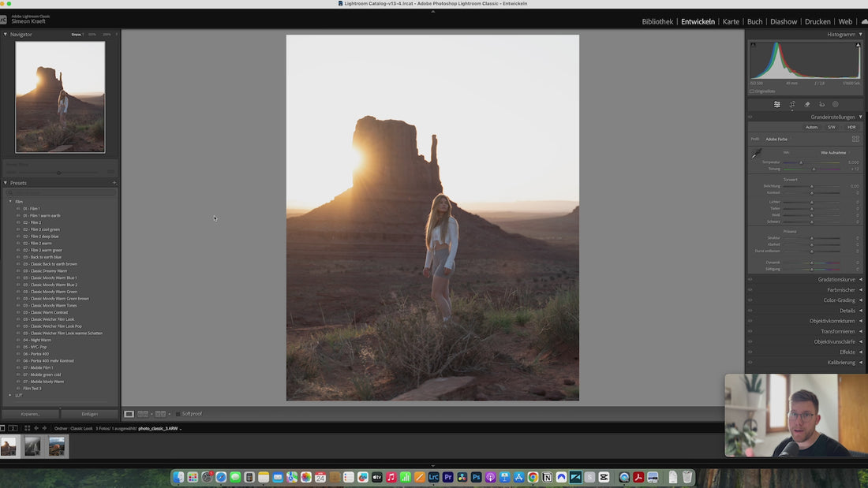Pick the white balance eyedropper tool
This screenshot has height=488, width=868.
point(756,154)
